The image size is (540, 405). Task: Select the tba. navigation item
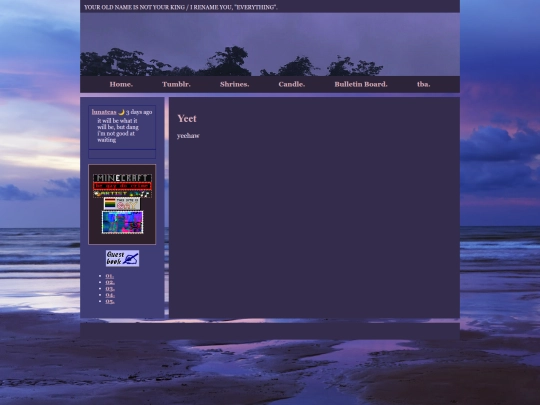tap(424, 84)
